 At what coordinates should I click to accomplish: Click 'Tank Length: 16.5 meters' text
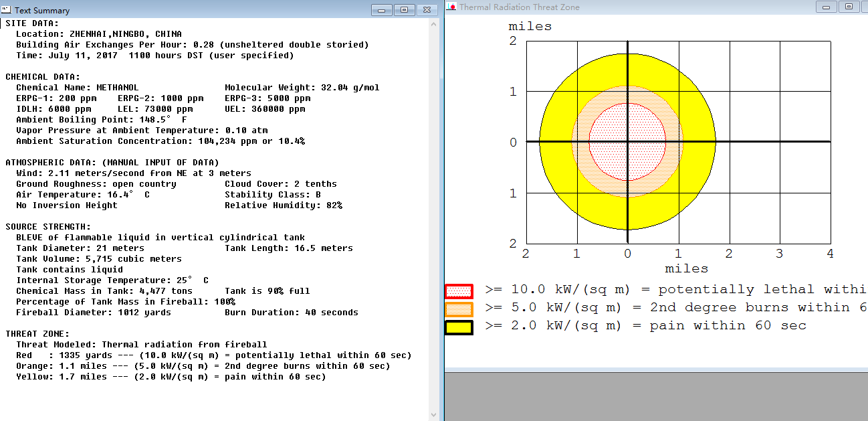pyautogui.click(x=288, y=248)
